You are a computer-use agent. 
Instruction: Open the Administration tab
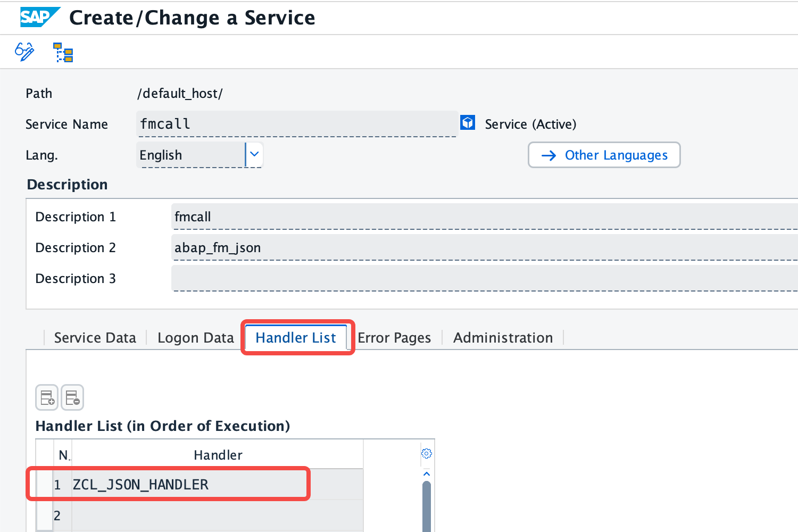(x=503, y=338)
